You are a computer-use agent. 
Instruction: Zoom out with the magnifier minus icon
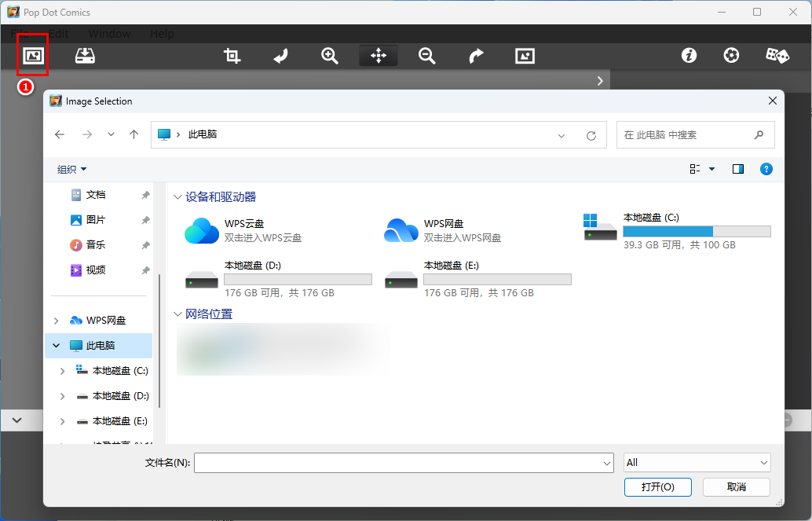426,56
